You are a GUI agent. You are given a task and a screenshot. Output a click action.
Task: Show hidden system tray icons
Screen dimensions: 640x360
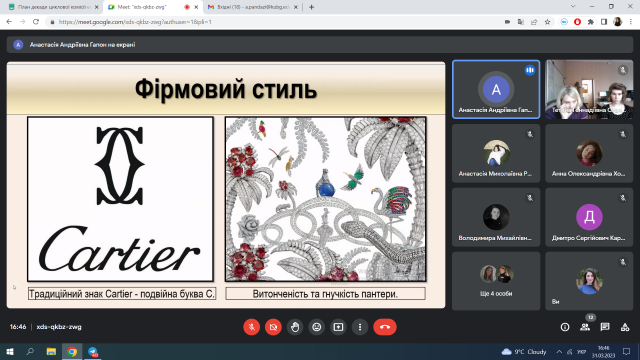559,351
